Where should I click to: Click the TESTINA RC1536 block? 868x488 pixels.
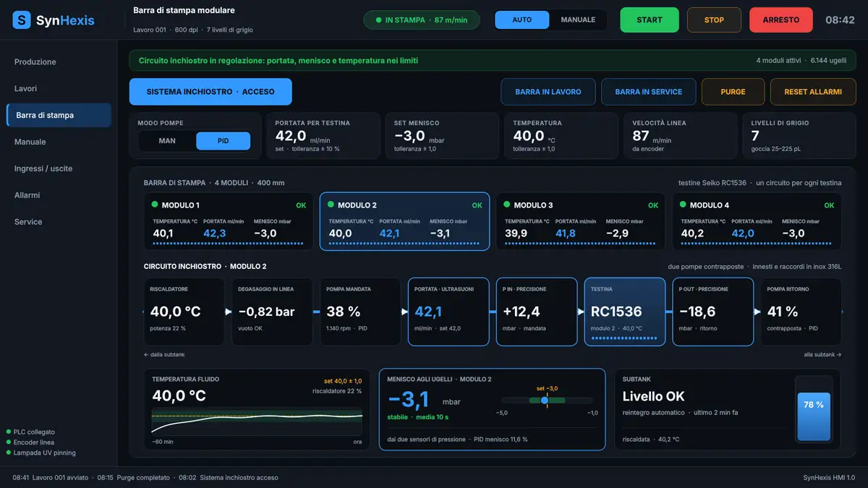tap(625, 312)
